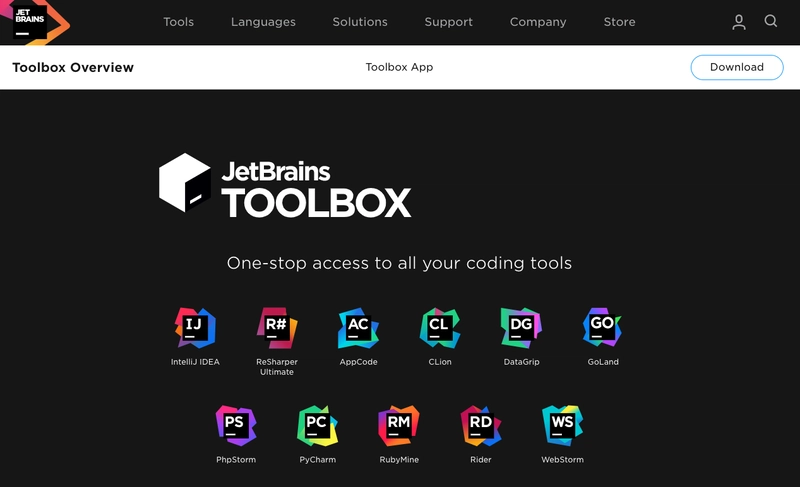Click the JetBrains TOOLBOX title text
Screen dimensions: 800x487
316,189
